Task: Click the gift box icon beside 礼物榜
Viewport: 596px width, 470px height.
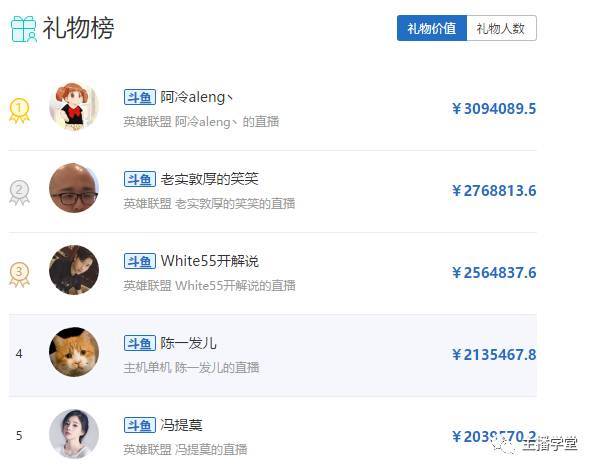Action: point(24,28)
